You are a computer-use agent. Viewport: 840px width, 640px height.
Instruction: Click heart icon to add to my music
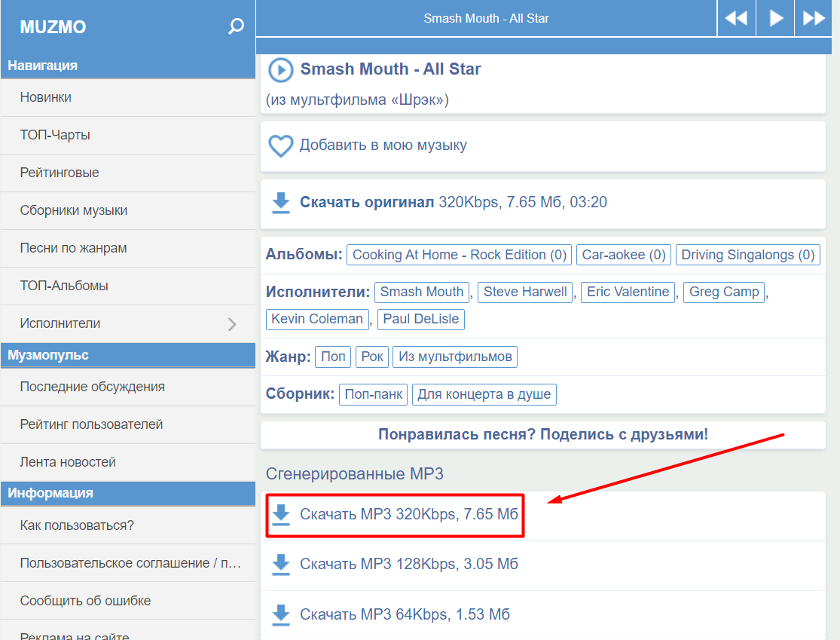click(280, 145)
